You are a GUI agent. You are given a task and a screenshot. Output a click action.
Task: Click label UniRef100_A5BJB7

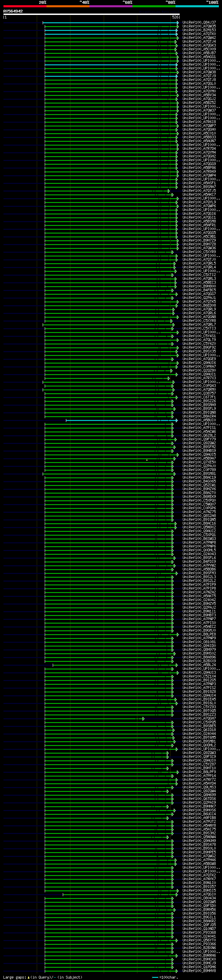pos(199,53)
